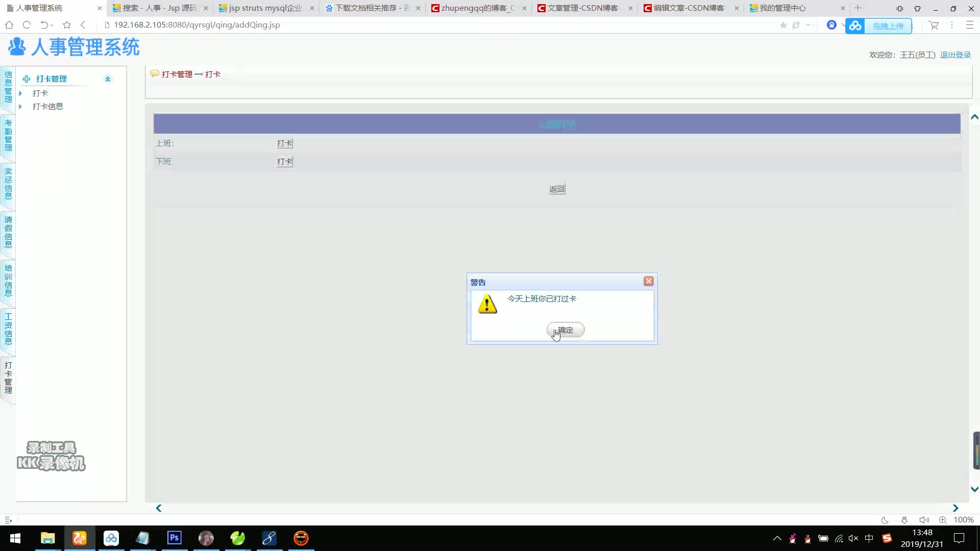Switch to jsp struts mysql企业 browser tab

tap(265, 8)
